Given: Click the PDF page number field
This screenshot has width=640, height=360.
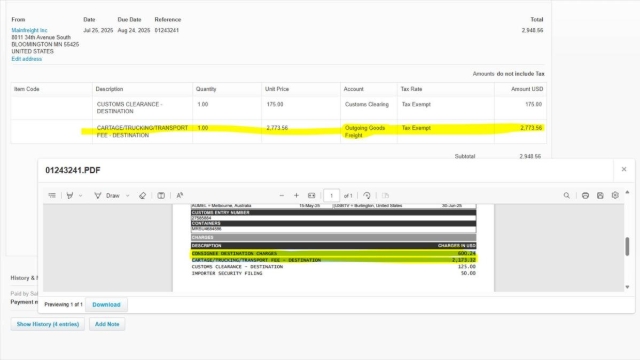Looking at the screenshot, I should pos(331,196).
